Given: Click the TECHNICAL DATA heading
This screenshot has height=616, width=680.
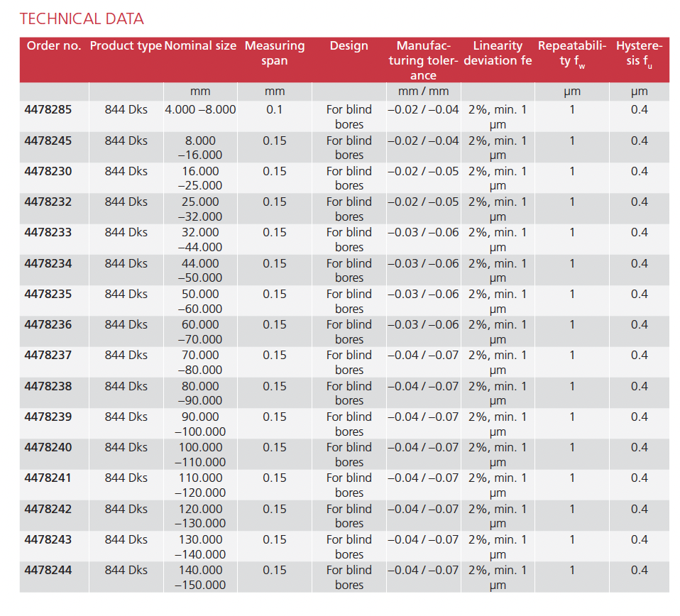Looking at the screenshot, I should 82,19.
